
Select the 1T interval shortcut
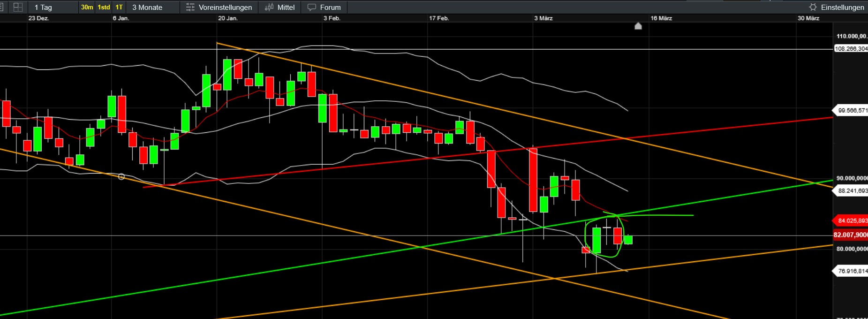click(119, 7)
